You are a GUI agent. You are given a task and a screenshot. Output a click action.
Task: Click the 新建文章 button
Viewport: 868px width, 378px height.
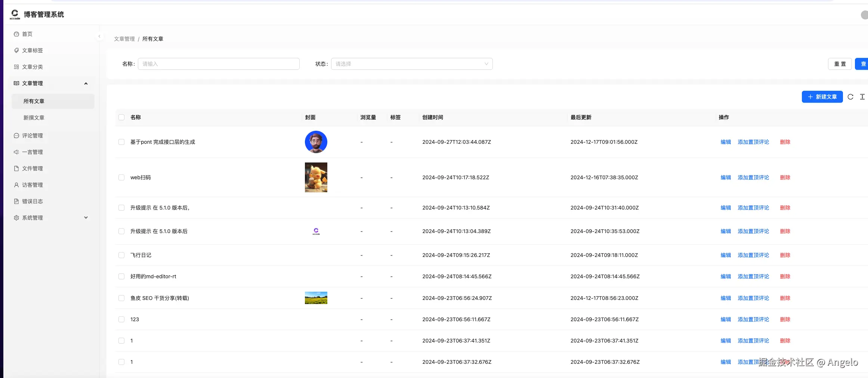click(x=822, y=97)
